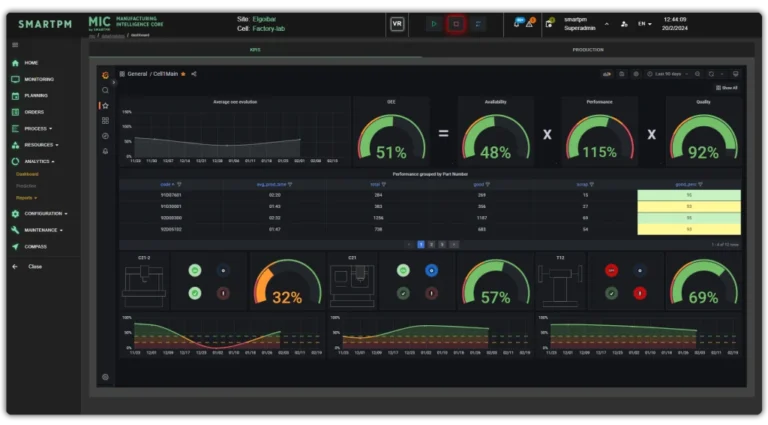This screenshot has height=425, width=768.
Task: Click the VR mode button
Action: pos(397,24)
